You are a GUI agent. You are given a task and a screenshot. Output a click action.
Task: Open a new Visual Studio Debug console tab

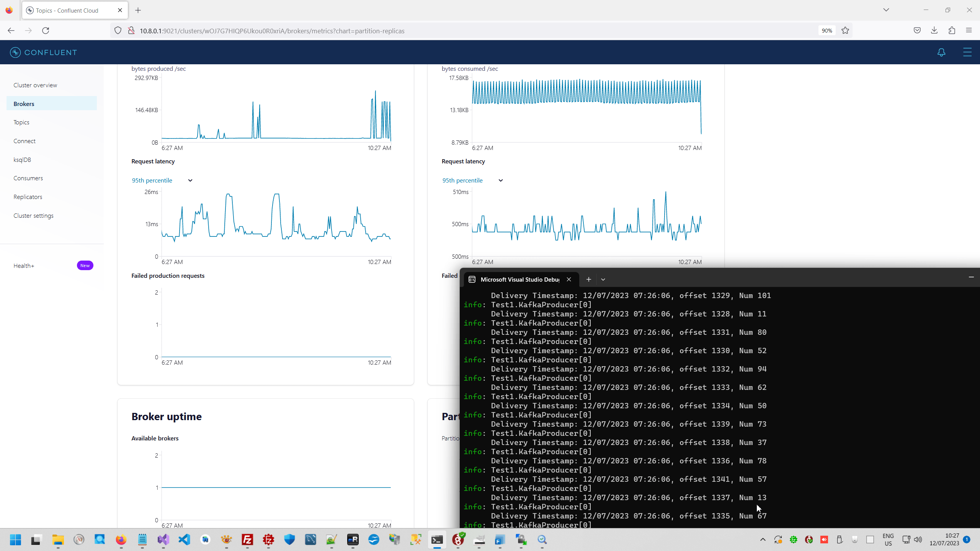[588, 279]
